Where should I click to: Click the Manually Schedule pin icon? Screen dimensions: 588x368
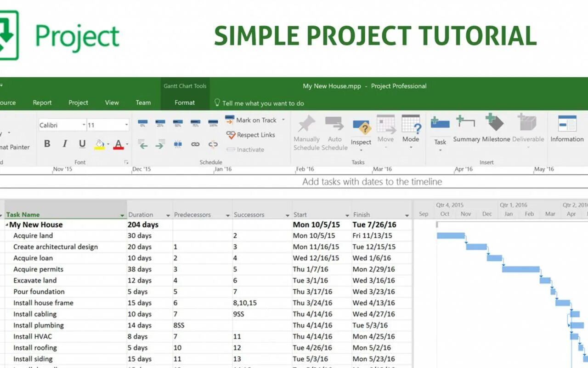point(306,124)
